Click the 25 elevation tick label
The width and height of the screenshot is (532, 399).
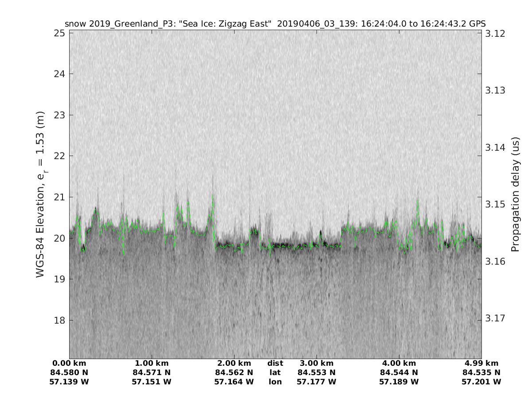click(60, 33)
